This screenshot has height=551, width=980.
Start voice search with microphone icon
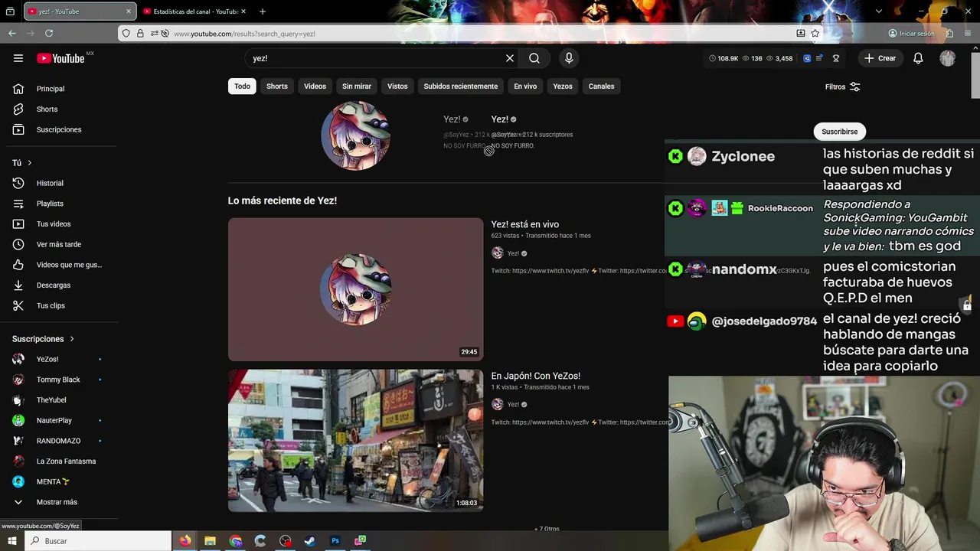569,58
